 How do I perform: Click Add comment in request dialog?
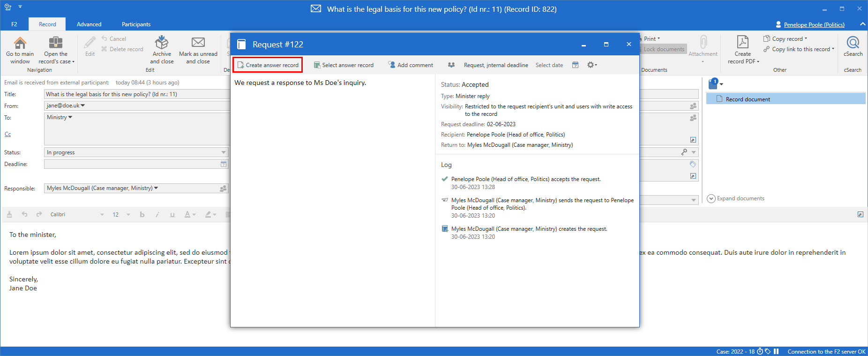coord(411,65)
